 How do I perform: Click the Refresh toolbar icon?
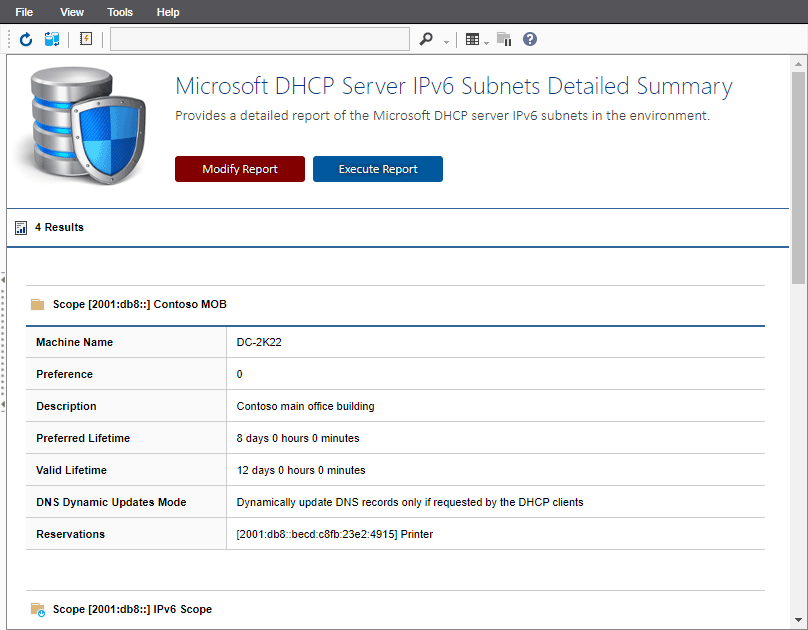point(26,39)
